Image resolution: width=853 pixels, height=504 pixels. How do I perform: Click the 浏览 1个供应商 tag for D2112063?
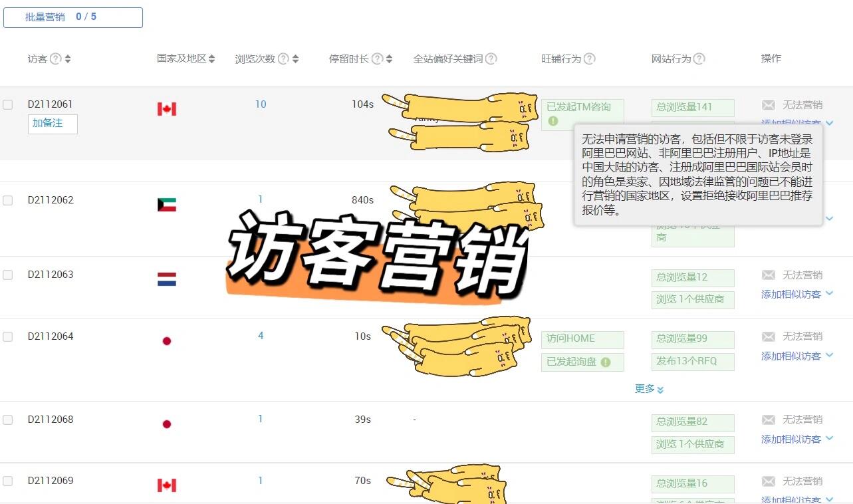(693, 301)
